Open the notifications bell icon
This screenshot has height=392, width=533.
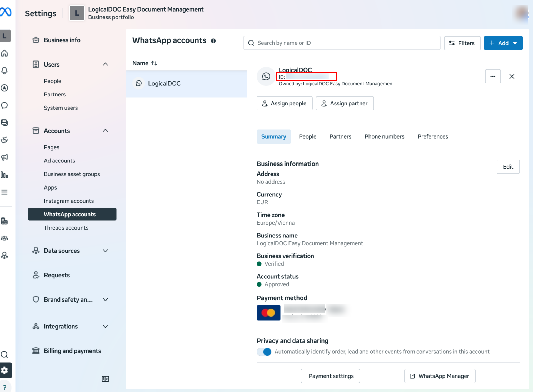[5, 70]
